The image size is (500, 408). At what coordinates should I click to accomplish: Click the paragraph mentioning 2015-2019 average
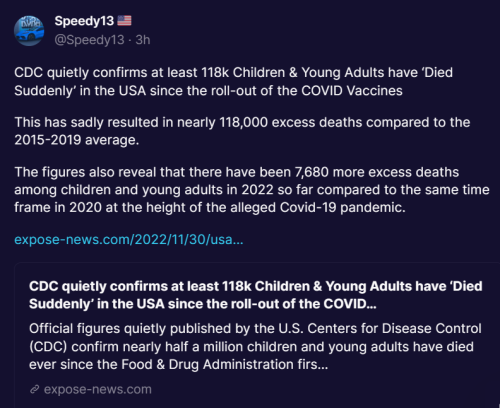(242, 131)
